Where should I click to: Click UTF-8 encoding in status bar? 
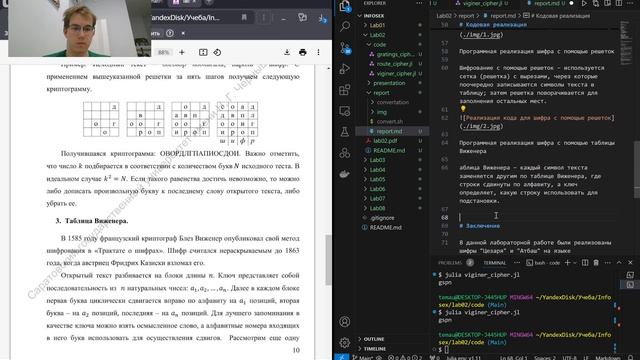pyautogui.click(x=570, y=358)
